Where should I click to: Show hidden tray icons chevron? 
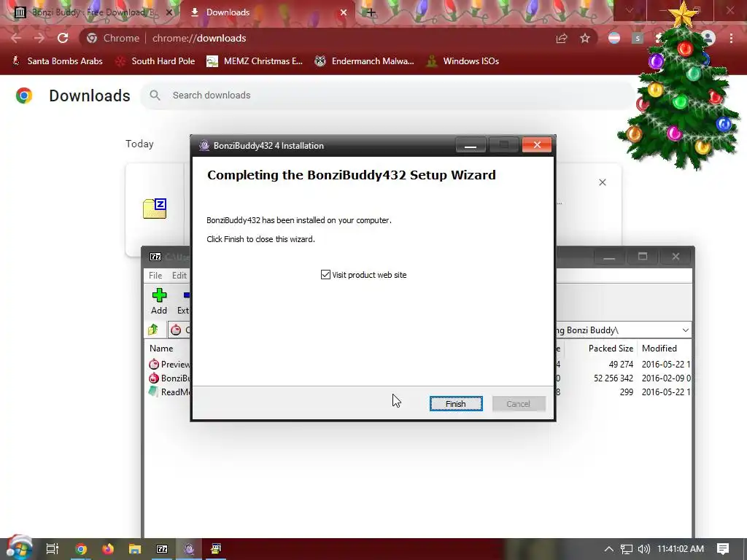coord(609,549)
